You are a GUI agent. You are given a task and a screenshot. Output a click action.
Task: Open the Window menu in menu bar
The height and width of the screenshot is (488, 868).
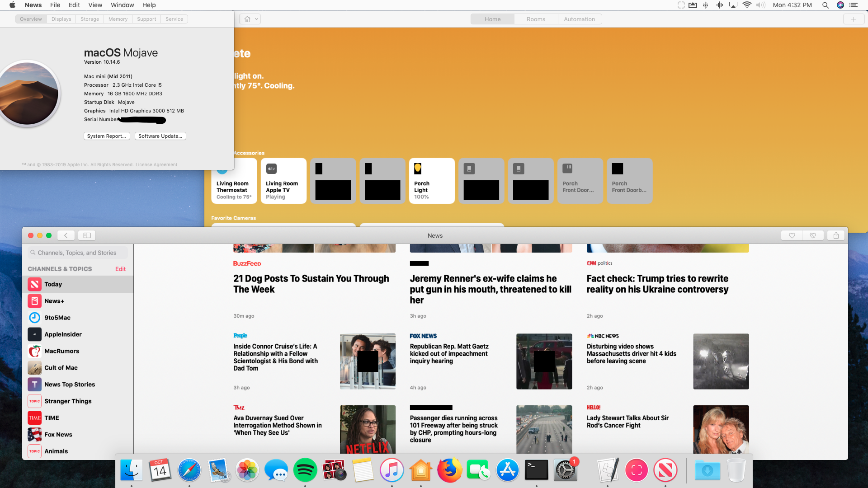(122, 5)
